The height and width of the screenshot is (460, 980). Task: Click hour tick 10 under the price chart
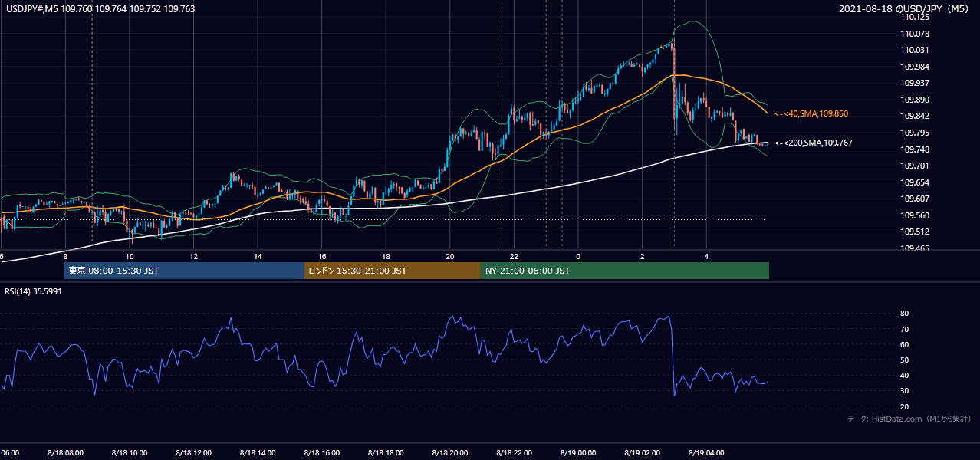[130, 256]
